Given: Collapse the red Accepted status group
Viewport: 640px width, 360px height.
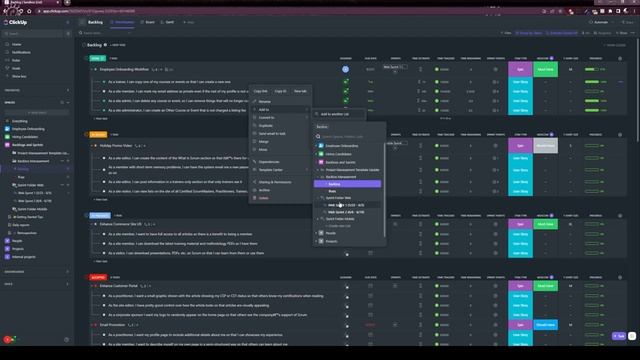Looking at the screenshot, I should pos(86,277).
